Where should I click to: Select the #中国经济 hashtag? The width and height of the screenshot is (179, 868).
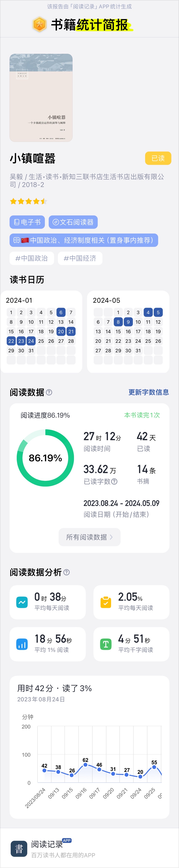[x=80, y=258]
